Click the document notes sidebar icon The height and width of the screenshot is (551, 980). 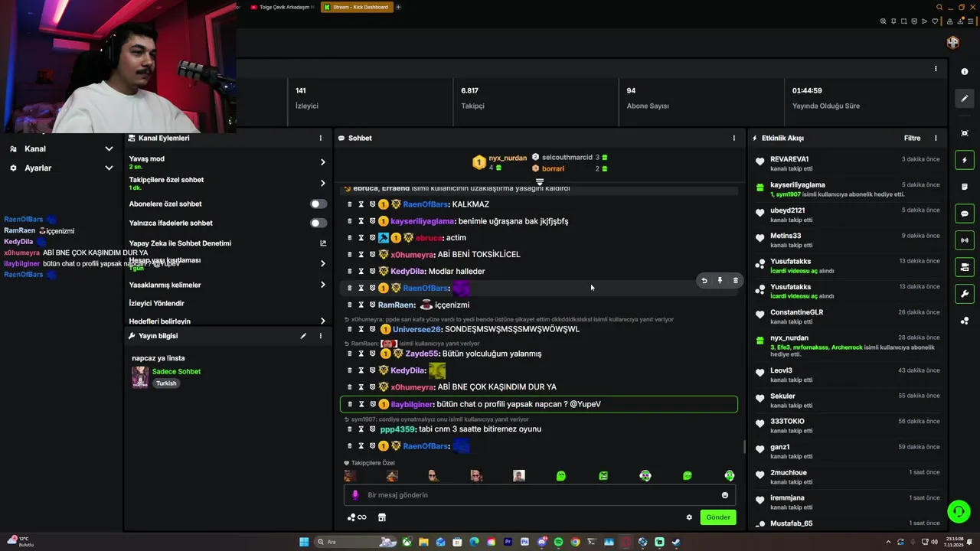coord(964,187)
